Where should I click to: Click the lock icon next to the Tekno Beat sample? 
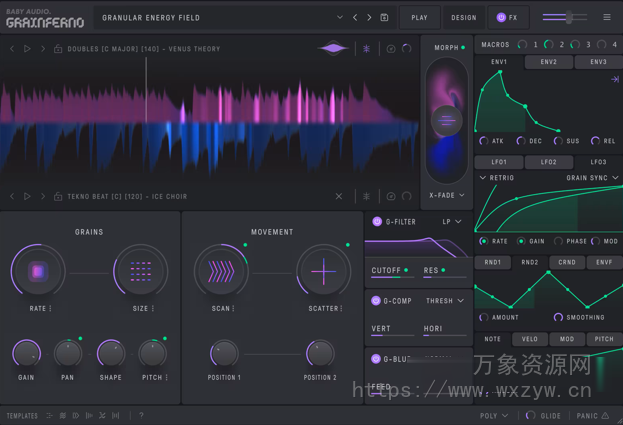pos(58,196)
